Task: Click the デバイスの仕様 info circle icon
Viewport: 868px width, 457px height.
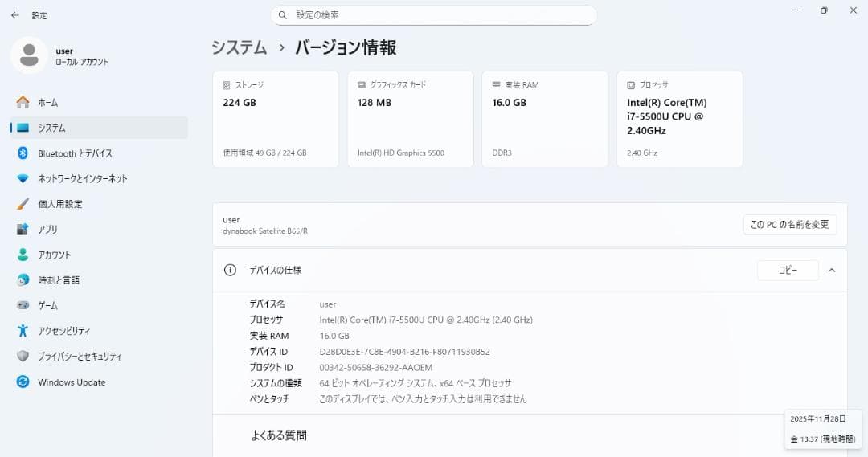Action: [x=230, y=270]
